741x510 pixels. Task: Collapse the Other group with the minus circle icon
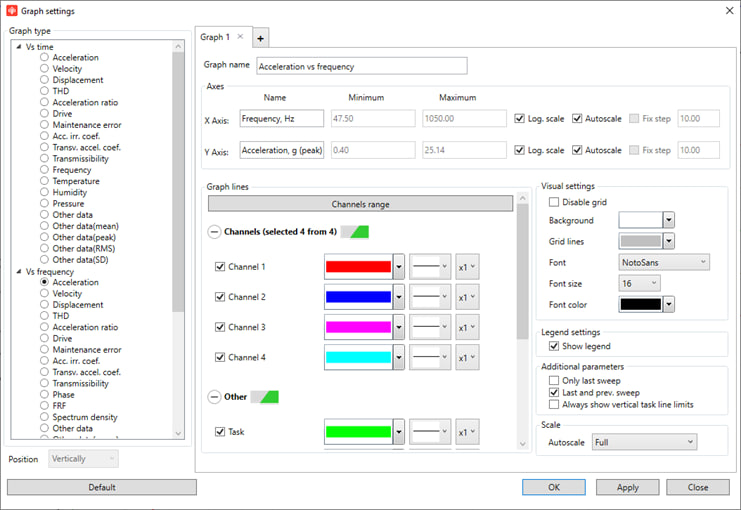214,397
